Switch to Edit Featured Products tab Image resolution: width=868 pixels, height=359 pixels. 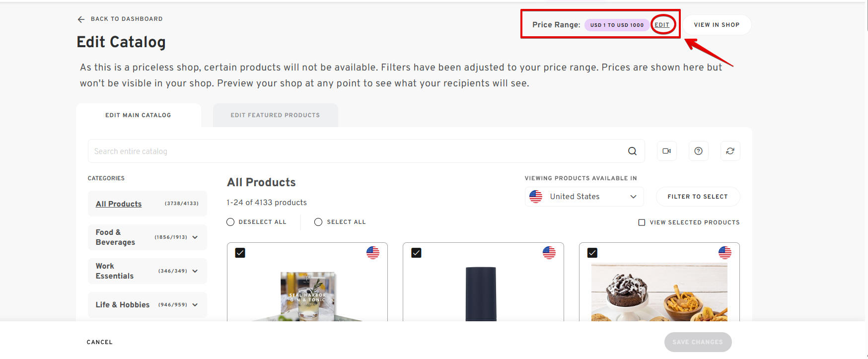(275, 115)
